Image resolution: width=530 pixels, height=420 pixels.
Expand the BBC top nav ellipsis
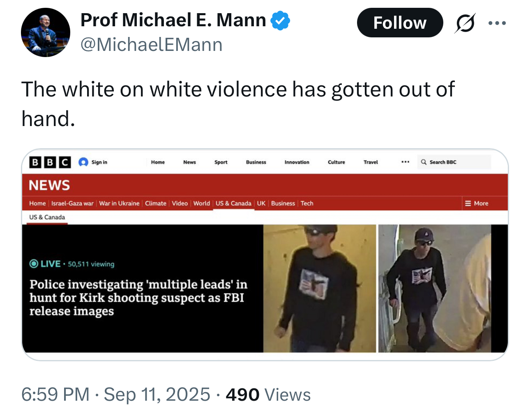point(405,162)
